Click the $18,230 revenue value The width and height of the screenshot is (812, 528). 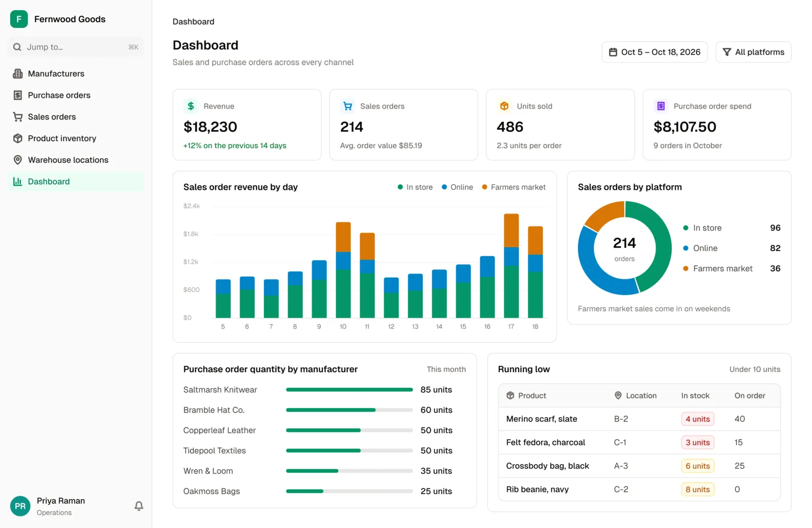pyautogui.click(x=210, y=127)
